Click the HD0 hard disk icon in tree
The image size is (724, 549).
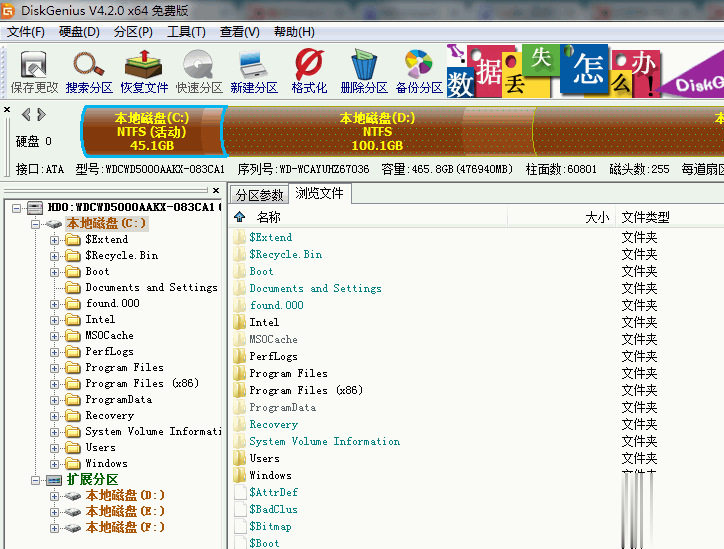(35, 208)
